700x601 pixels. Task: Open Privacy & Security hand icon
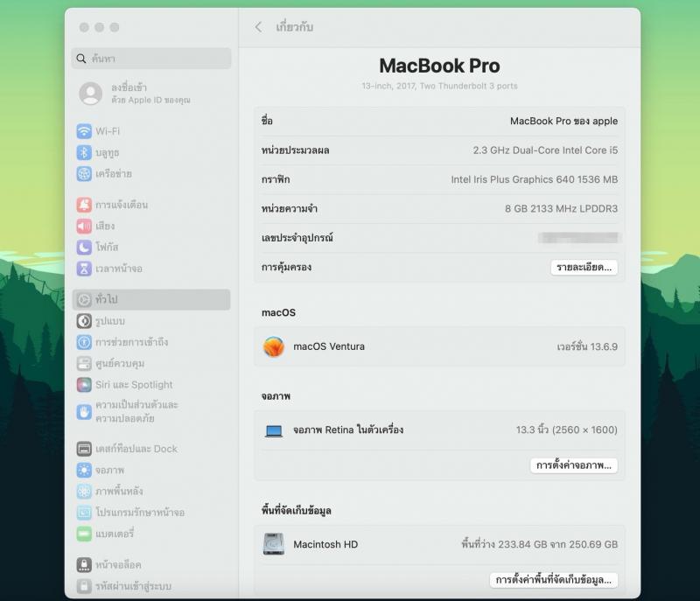click(84, 412)
